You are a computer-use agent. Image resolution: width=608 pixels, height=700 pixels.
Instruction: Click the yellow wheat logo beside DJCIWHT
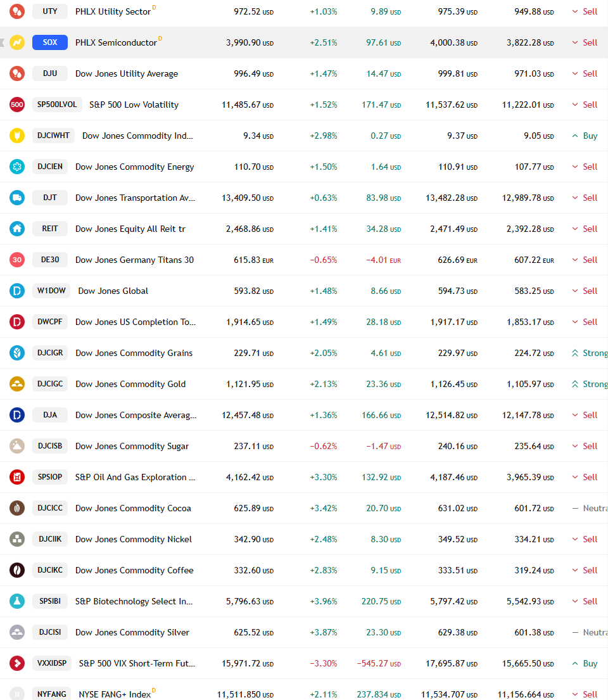point(17,136)
